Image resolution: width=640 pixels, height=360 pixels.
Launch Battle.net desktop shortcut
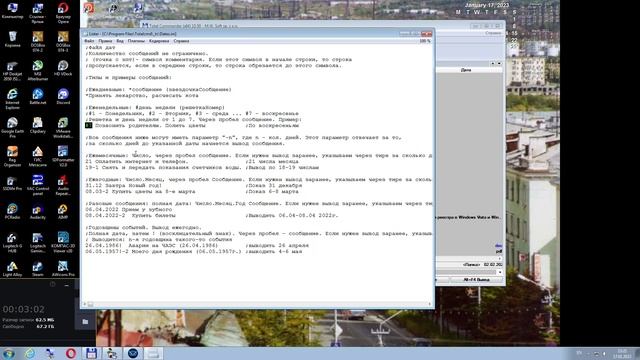pyautogui.click(x=38, y=97)
